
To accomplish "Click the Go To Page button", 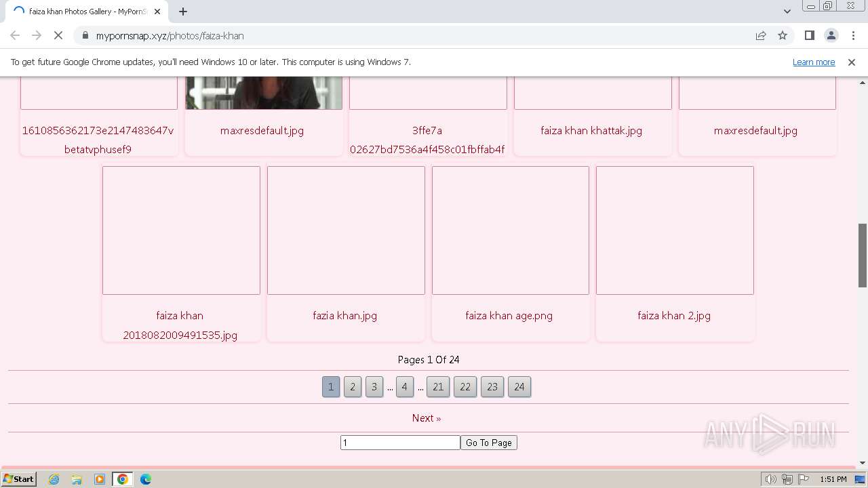I will [x=489, y=443].
